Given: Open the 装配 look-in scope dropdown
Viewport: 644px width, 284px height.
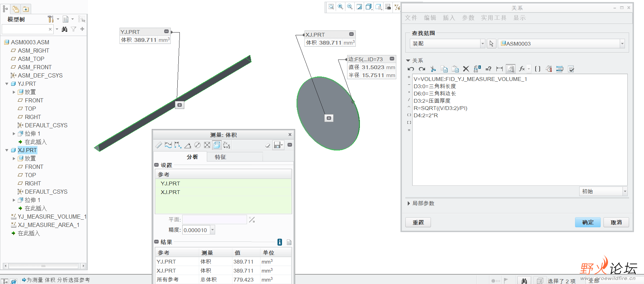Looking at the screenshot, I should pyautogui.click(x=483, y=44).
